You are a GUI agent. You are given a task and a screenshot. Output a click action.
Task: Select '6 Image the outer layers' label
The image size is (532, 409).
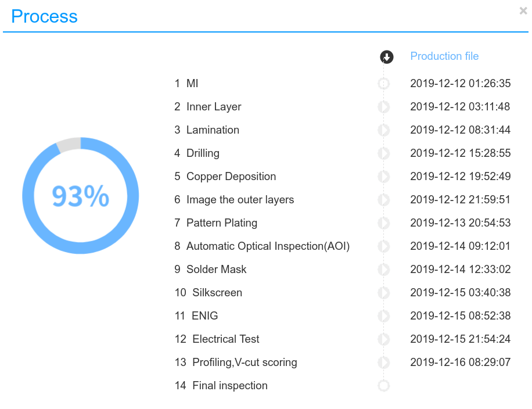[x=234, y=200]
